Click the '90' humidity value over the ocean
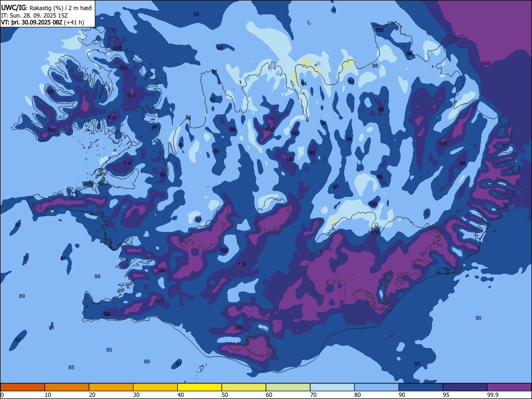The width and height of the screenshot is (532, 399). click(478, 318)
